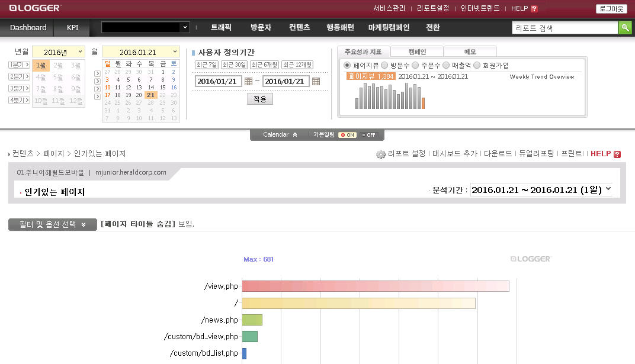Open the 트래픽 menu
This screenshot has height=364, width=635.
coord(221,27)
